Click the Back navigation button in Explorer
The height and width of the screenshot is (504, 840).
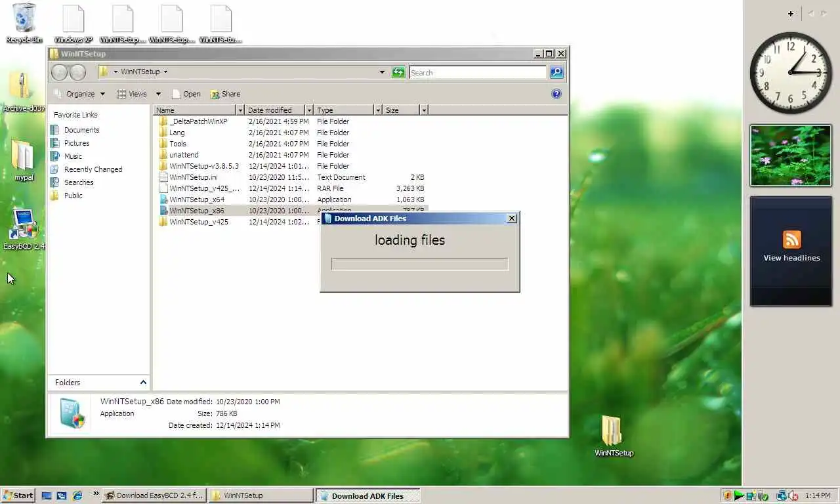click(59, 72)
